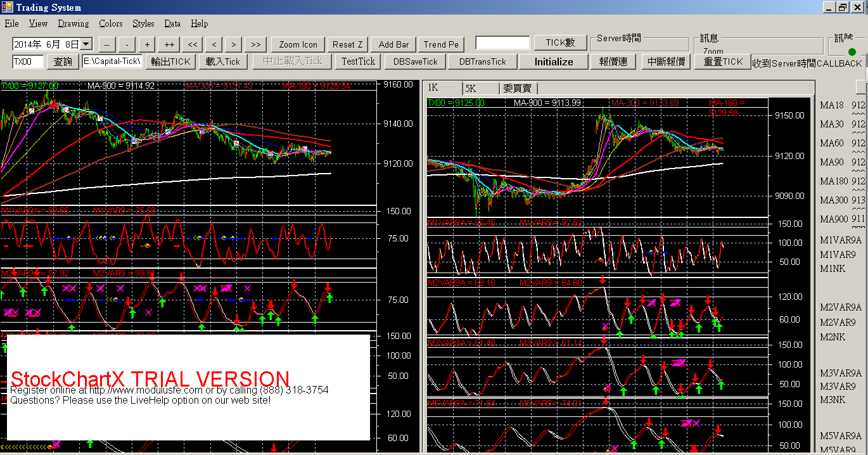Click the Trading System app icon
Image resolution: width=868 pixels, height=455 pixels.
pos(7,7)
